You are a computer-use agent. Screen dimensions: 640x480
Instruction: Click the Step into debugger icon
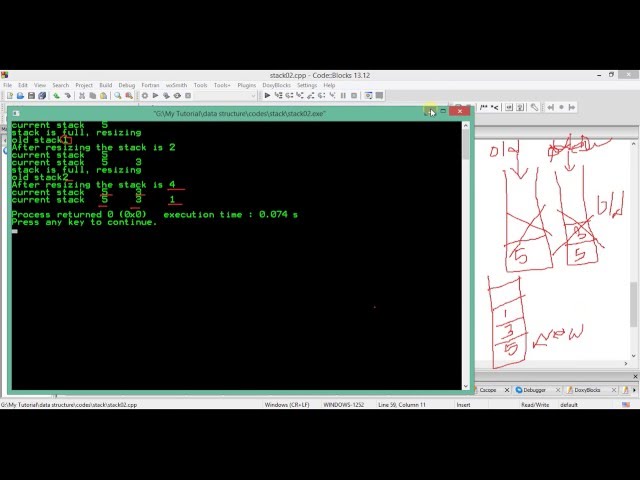[x=300, y=96]
